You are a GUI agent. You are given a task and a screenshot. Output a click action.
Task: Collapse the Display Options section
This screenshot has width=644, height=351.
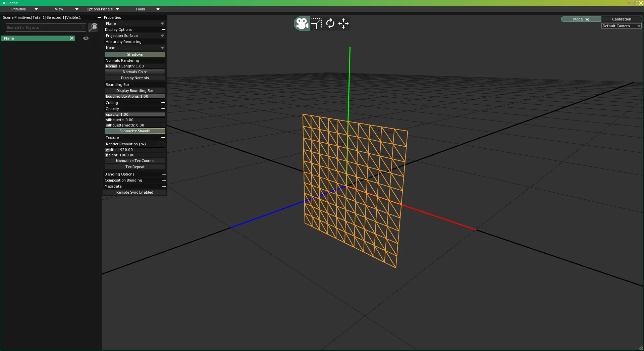(163, 30)
